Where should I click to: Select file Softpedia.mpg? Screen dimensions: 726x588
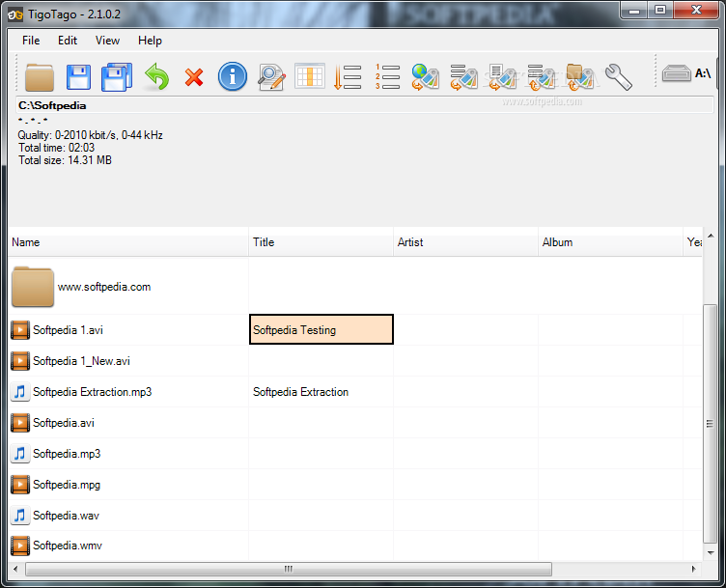tap(67, 485)
